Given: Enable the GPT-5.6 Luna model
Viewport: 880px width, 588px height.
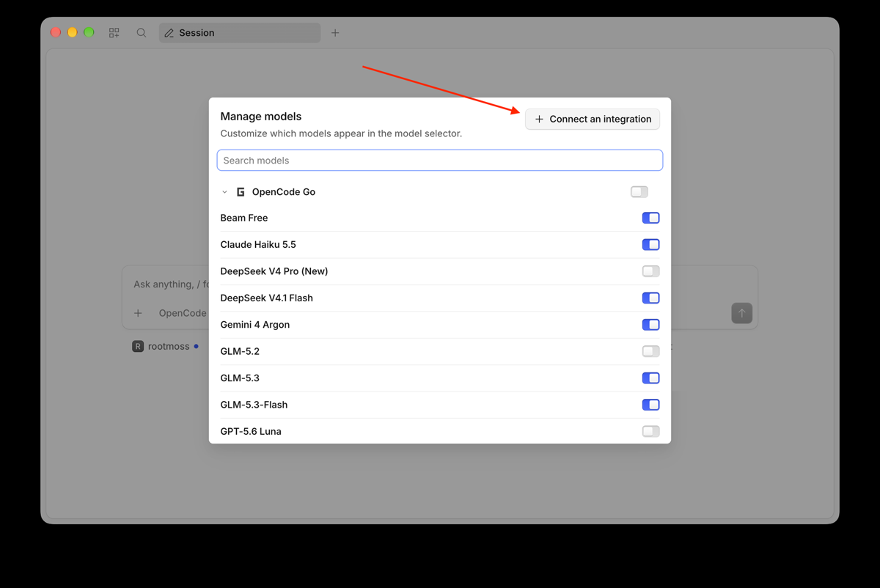Looking at the screenshot, I should pos(650,431).
